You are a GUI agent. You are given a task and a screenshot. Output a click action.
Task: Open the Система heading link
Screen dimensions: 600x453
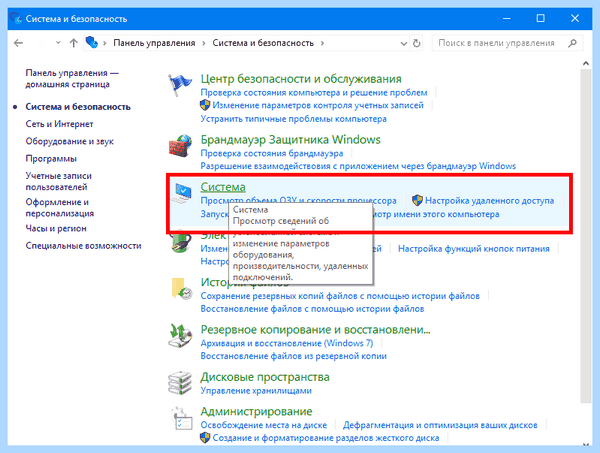click(x=223, y=187)
